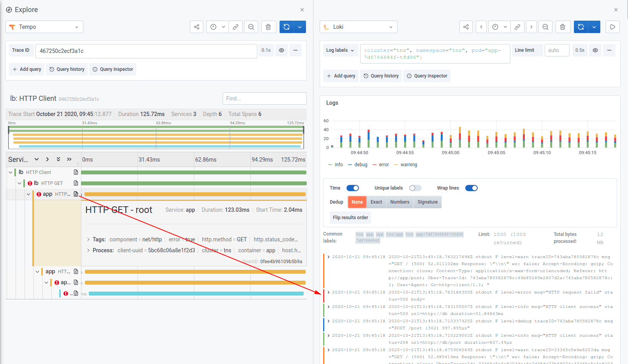Switch Dedup to Signature
The width and height of the screenshot is (628, 364).
tap(427, 202)
